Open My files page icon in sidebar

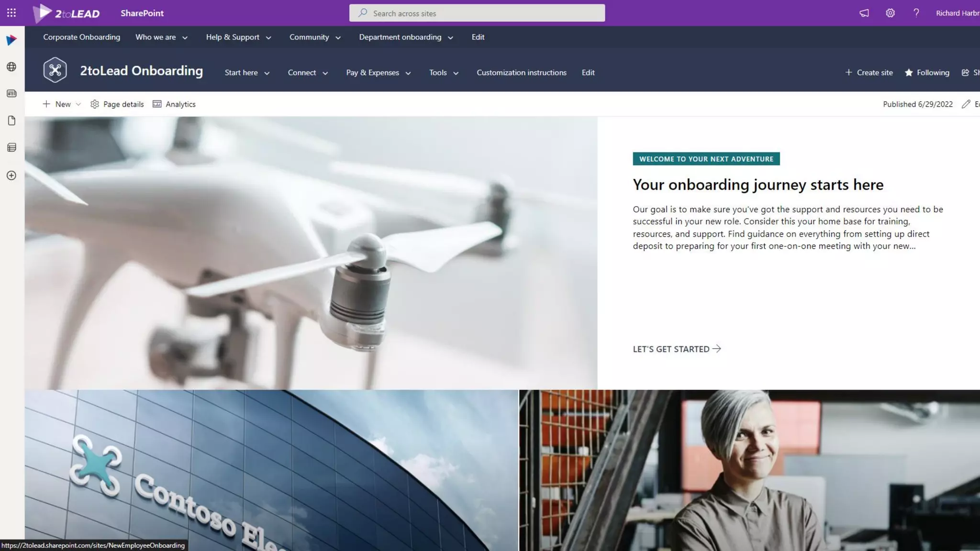11,121
